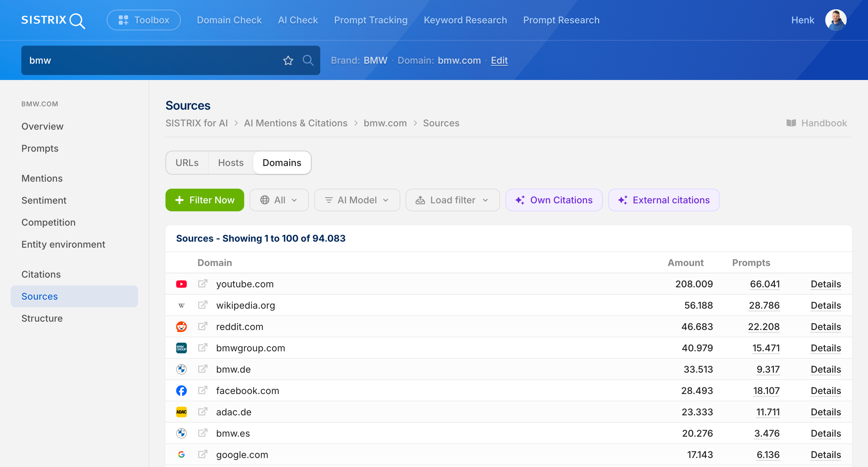This screenshot has height=467, width=868.
Task: Expand the Load filter dropdown
Action: click(x=452, y=200)
